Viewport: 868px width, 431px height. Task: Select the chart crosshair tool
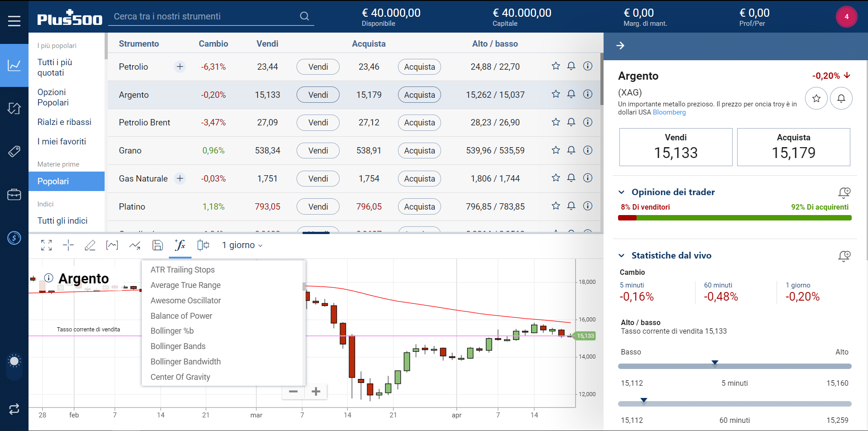[x=68, y=245]
